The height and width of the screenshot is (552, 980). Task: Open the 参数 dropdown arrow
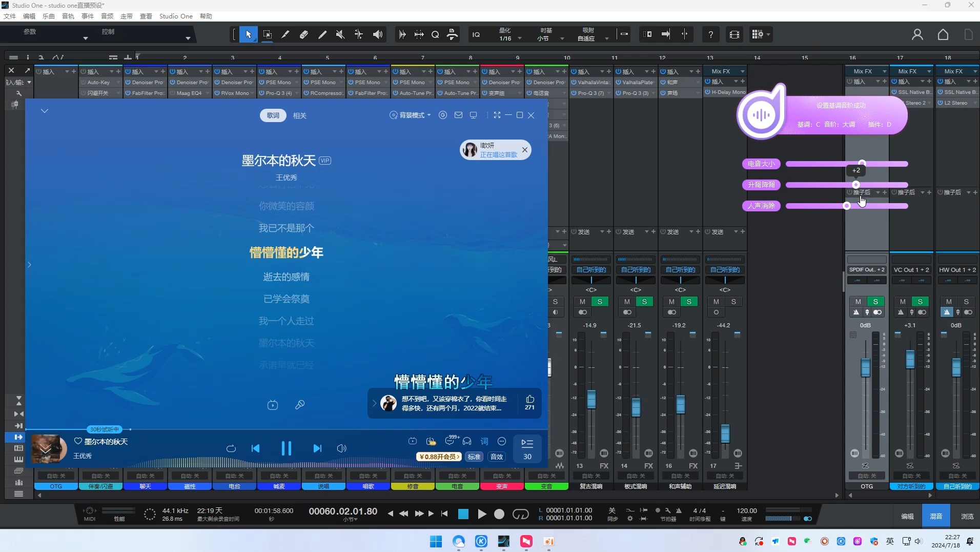[x=86, y=38]
